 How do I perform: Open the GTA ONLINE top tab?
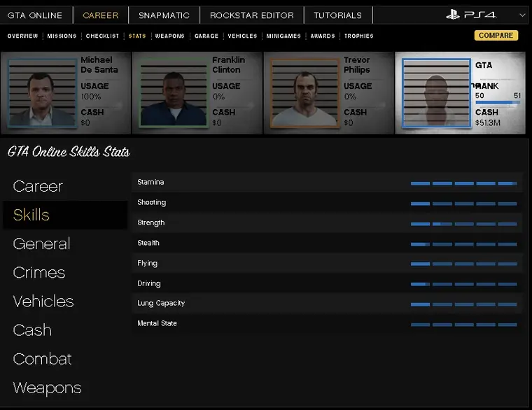35,15
